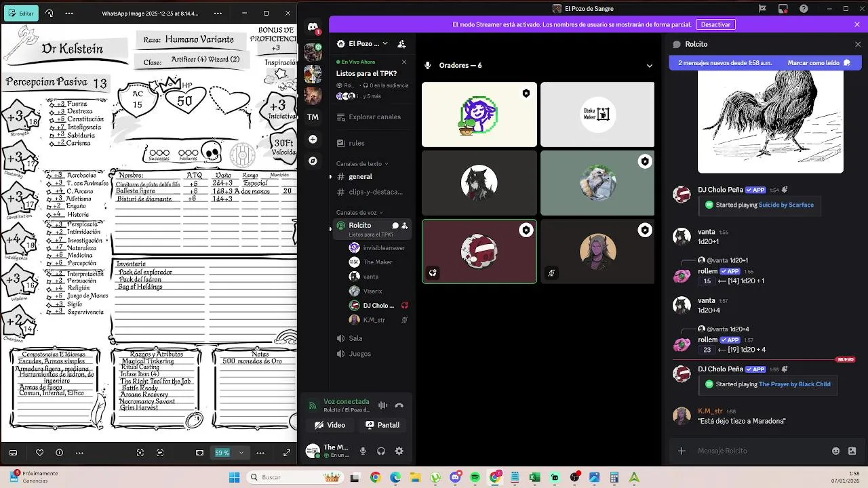Open Spotify from the taskbar
Image resolution: width=868 pixels, height=488 pixels.
475,477
